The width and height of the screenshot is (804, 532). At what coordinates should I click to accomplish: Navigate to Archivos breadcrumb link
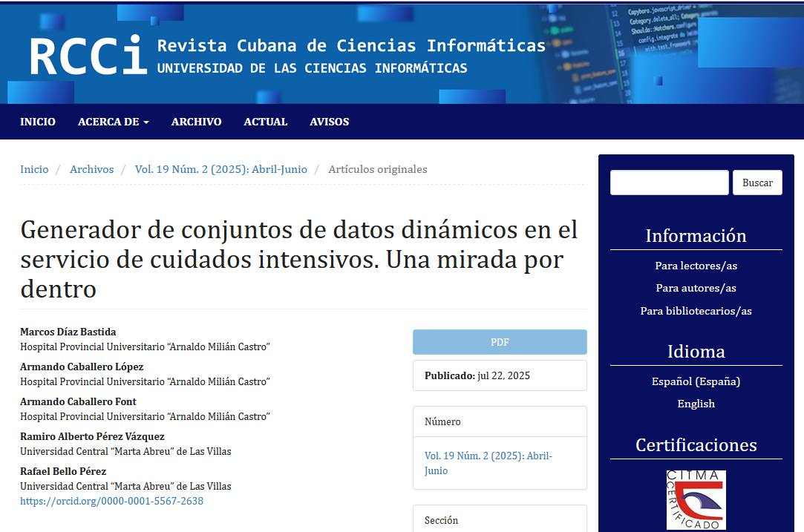point(92,169)
